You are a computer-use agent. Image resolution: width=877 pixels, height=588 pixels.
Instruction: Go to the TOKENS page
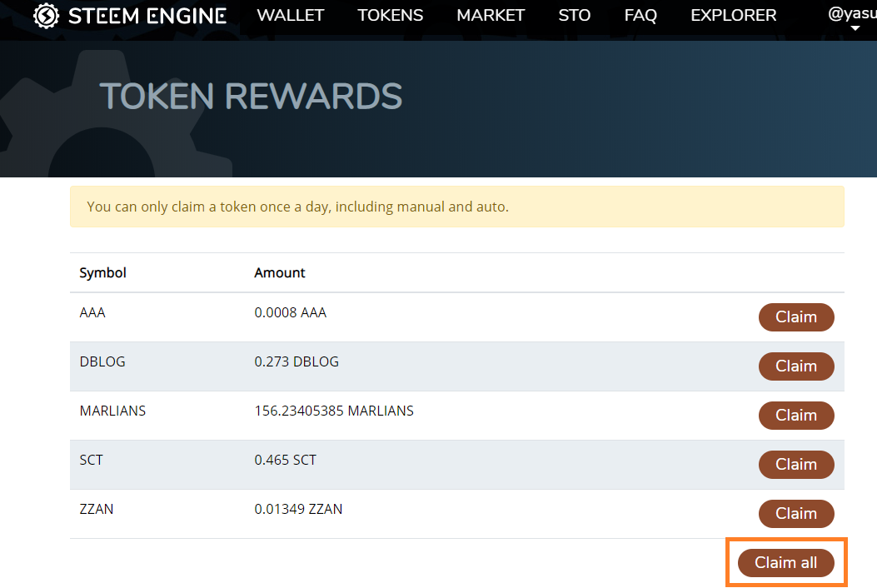[x=390, y=16]
